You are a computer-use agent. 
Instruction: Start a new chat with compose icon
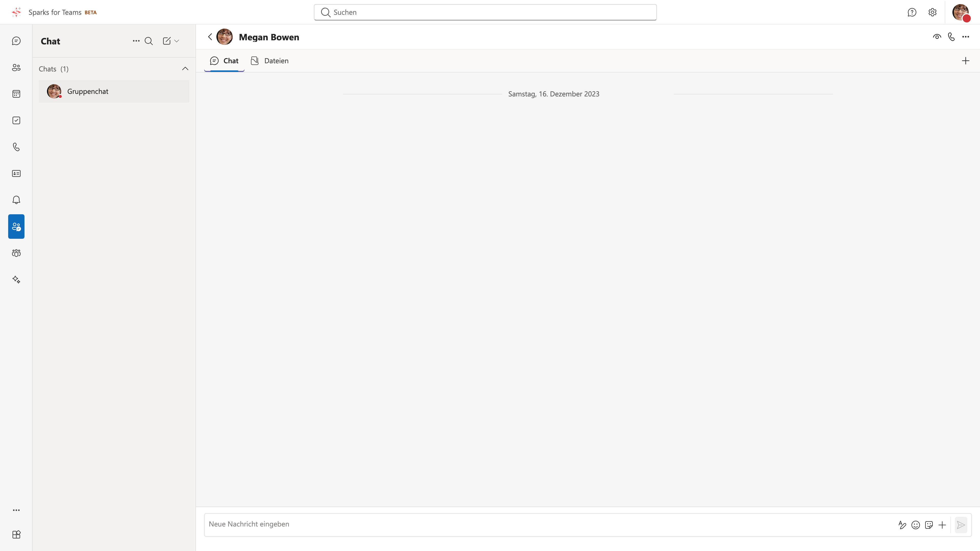pyautogui.click(x=167, y=41)
